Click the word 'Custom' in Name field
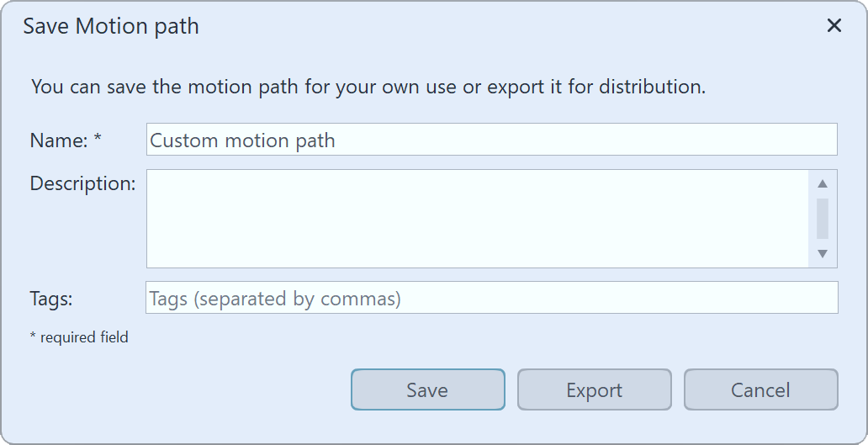This screenshot has height=445, width=868. [178, 140]
